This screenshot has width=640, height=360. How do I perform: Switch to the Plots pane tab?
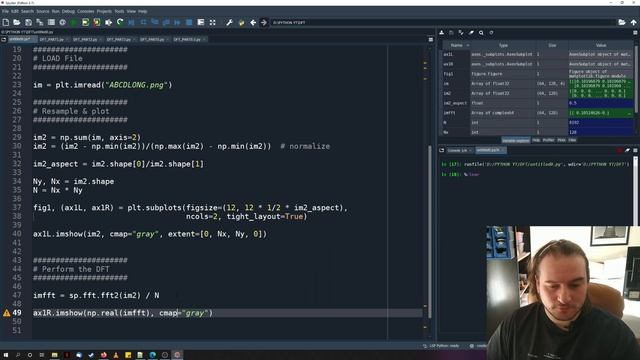point(562,140)
